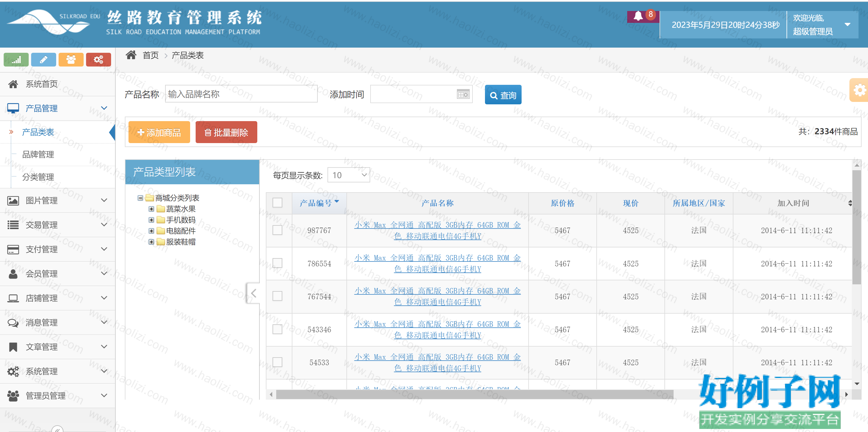Click the 批量删除 button
This screenshot has height=432, width=868.
(x=226, y=132)
